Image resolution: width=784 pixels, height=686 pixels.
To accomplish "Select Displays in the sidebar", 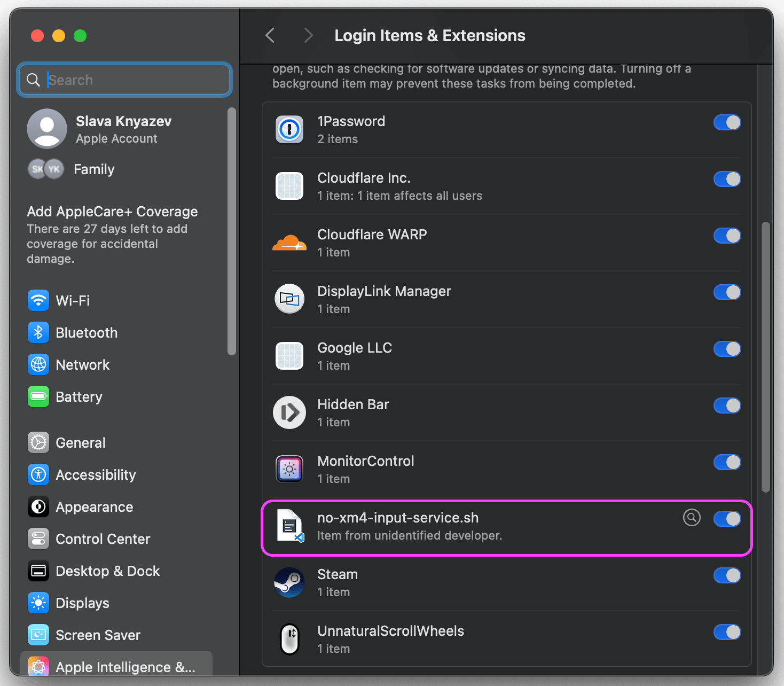I will [x=82, y=603].
